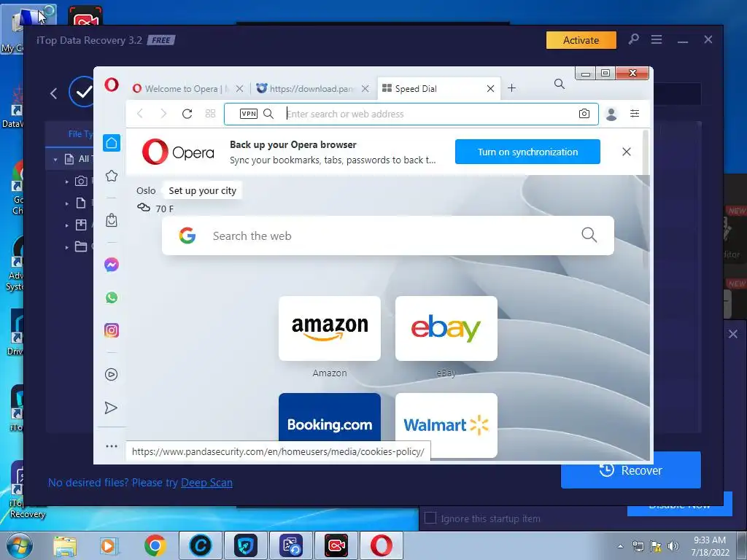Click the Google search magnifier icon
The image size is (747, 560).
click(x=589, y=235)
